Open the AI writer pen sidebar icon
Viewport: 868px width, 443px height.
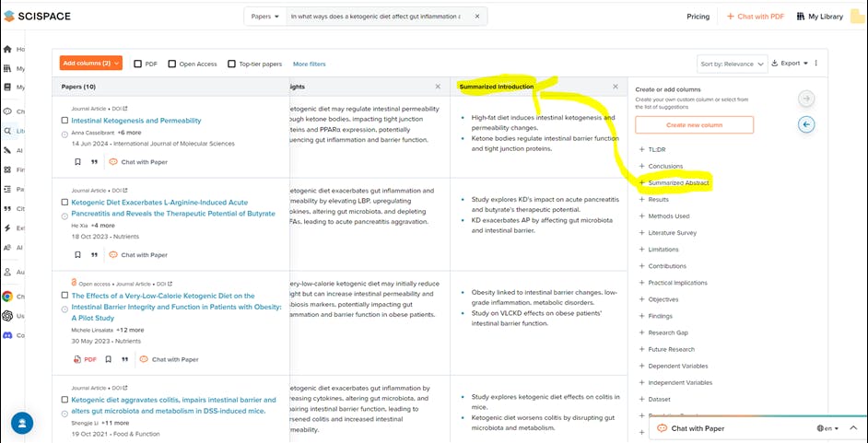7,150
